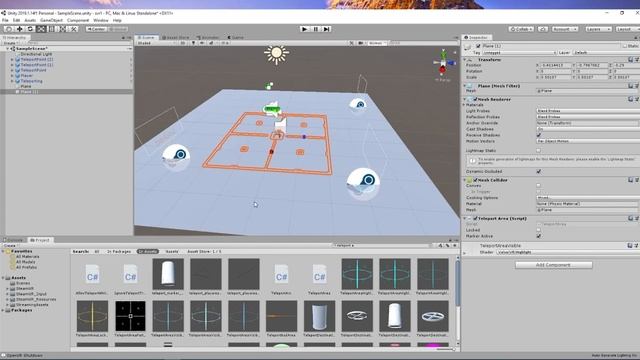This screenshot has height=360, width=640.
Task: Toggle the Dynamic Occluded checkbox
Action: 539,171
